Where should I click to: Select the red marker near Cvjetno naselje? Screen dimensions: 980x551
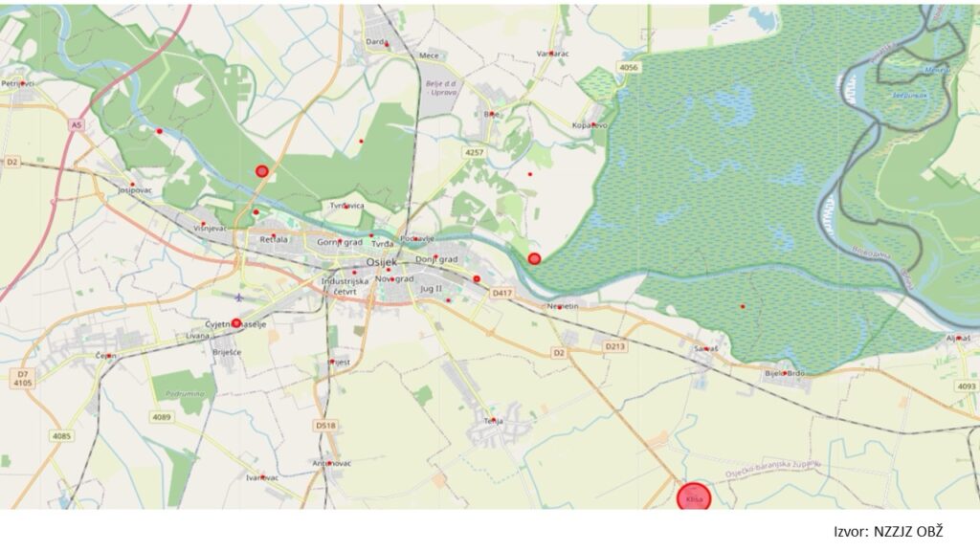(236, 323)
